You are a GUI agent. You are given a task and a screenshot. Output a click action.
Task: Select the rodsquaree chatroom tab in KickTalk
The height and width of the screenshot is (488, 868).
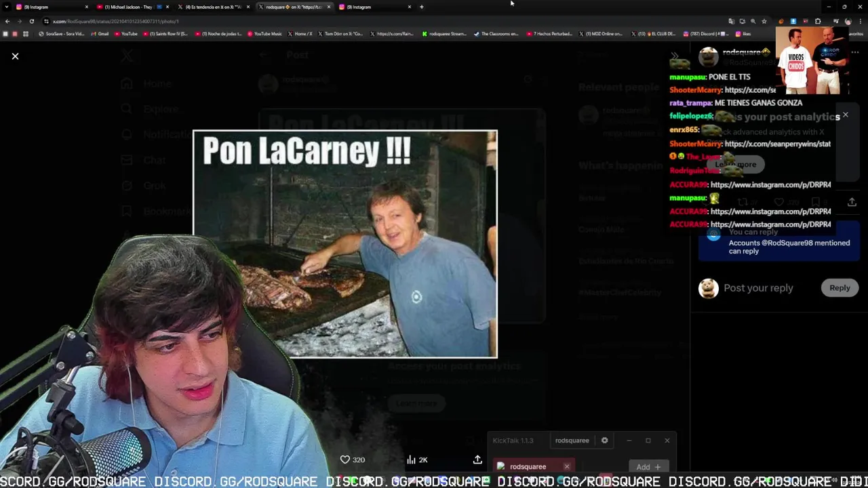pyautogui.click(x=534, y=466)
